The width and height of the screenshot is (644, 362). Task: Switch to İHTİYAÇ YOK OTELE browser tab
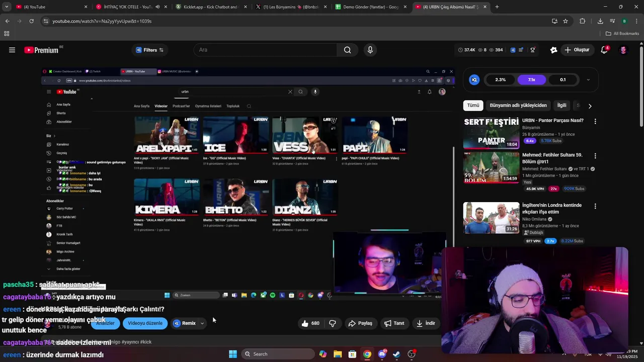(131, 7)
